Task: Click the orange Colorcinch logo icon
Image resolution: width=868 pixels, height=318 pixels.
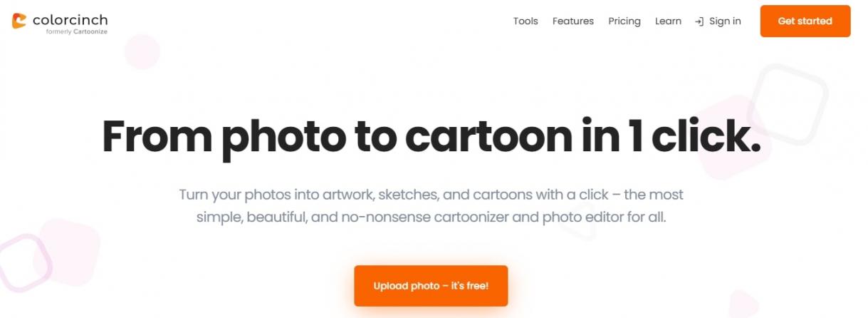Action: pyautogui.click(x=20, y=21)
